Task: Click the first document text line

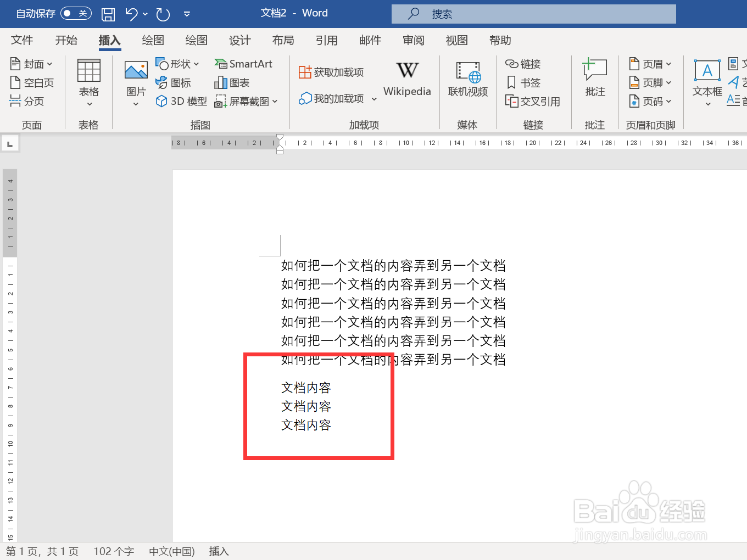Action: tap(393, 266)
